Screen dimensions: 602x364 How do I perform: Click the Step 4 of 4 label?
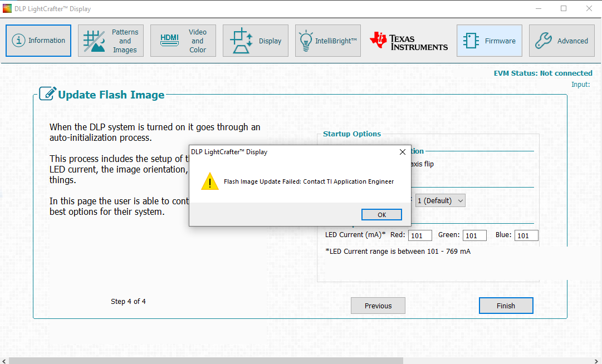pyautogui.click(x=128, y=302)
